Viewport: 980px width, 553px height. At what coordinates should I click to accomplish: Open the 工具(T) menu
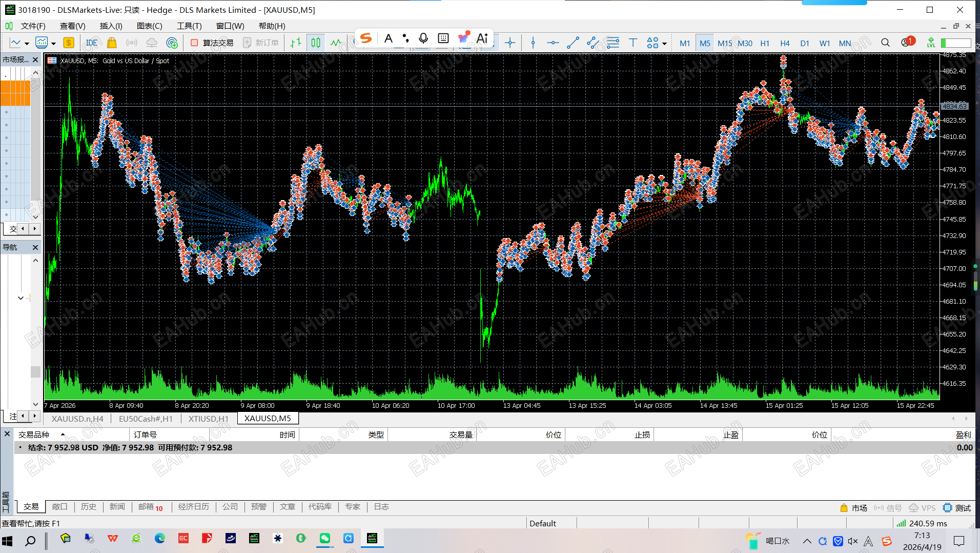189,26
